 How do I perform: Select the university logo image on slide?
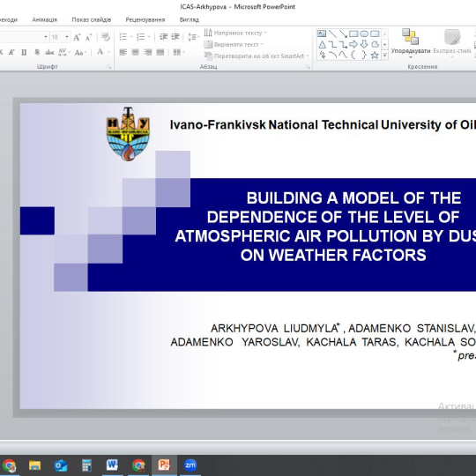(128, 134)
